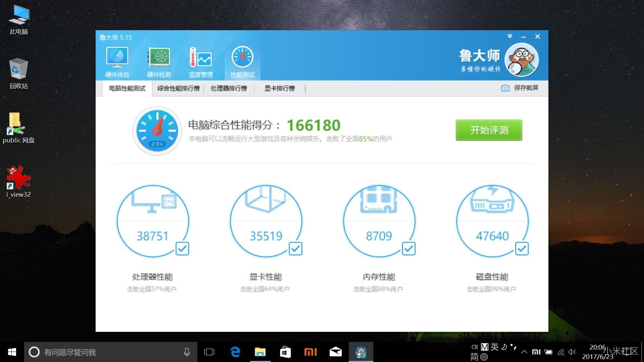
Task: Click 击败全国64%用户 text
Action: pos(265,289)
